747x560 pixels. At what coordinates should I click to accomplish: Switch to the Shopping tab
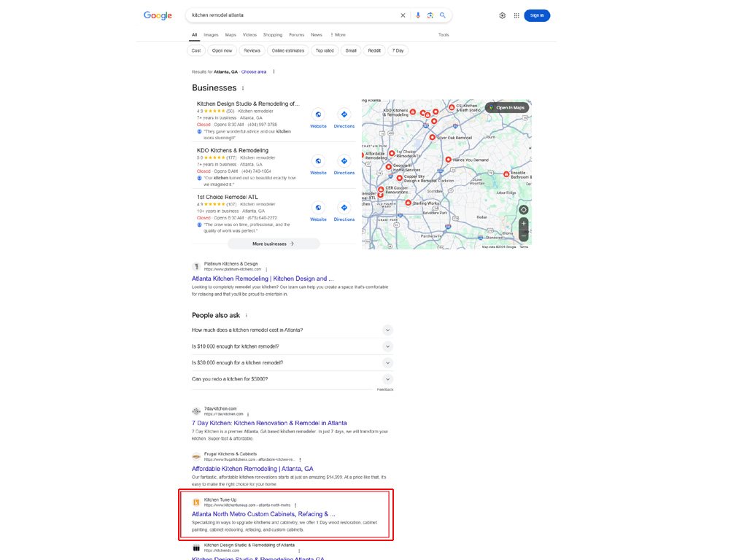coord(273,35)
